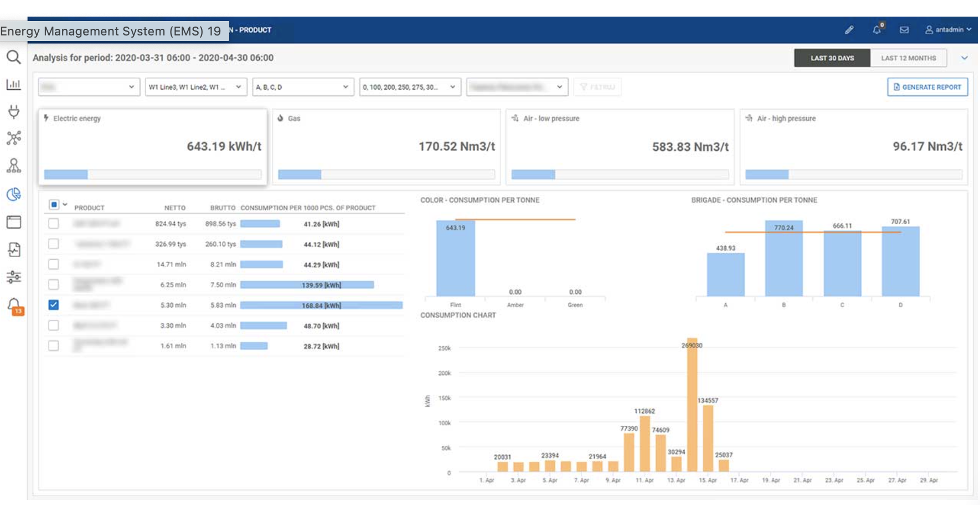
Task: Toggle the select-all checkbox above the product list
Action: [53, 203]
